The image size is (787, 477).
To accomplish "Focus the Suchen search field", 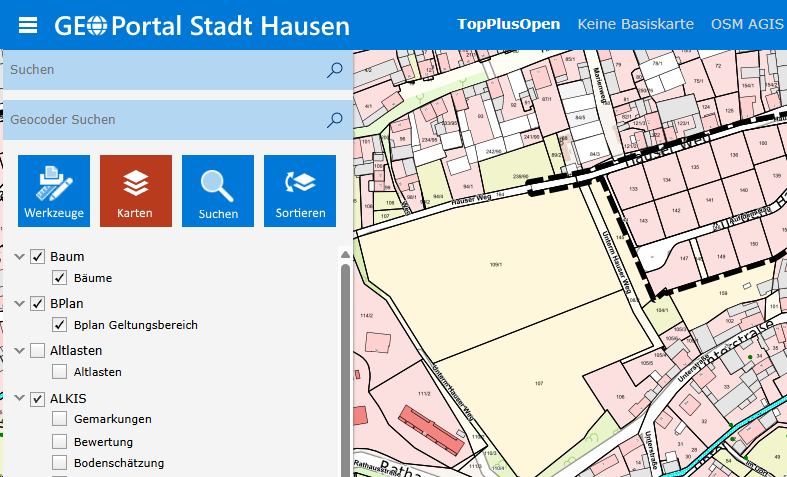I will coord(178,70).
